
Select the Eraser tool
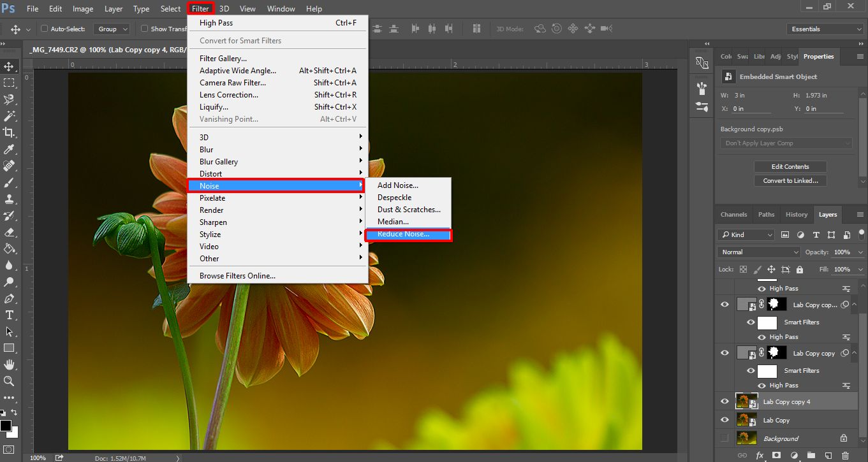pos(9,232)
